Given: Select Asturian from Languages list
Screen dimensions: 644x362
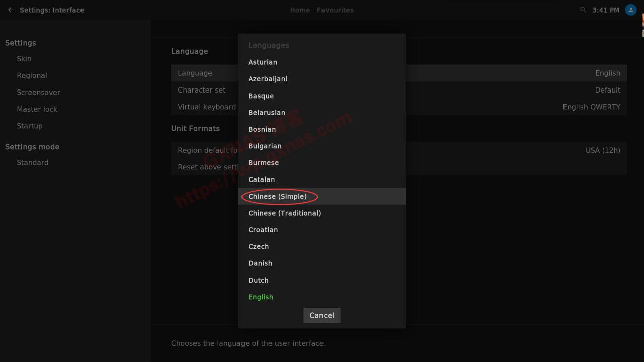Looking at the screenshot, I should [x=263, y=62].
